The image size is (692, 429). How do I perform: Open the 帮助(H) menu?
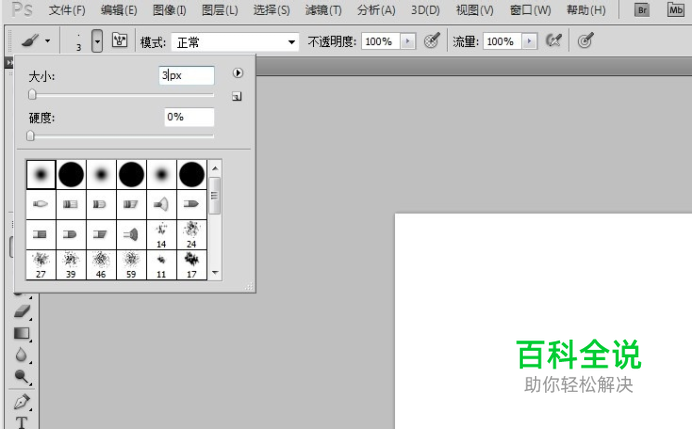click(x=586, y=10)
